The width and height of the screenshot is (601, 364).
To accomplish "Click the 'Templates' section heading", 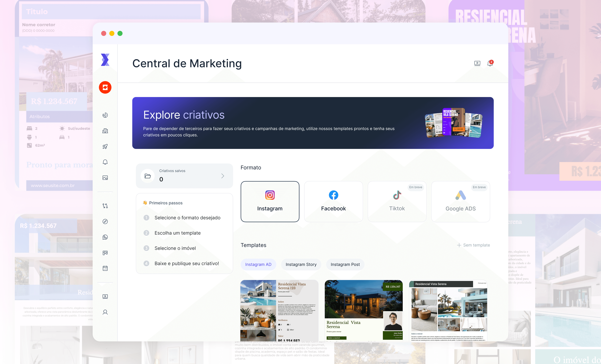I will pos(253,245).
